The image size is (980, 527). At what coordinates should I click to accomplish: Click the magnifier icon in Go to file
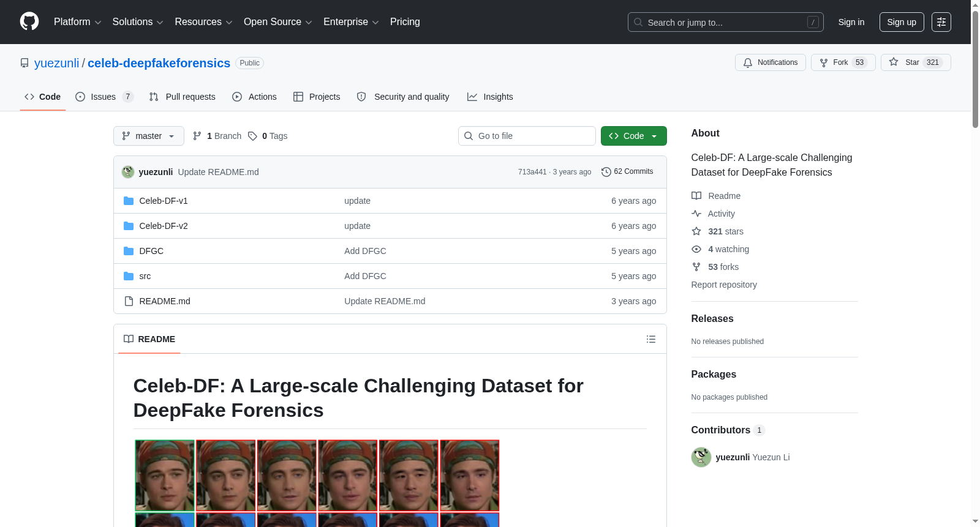(469, 136)
